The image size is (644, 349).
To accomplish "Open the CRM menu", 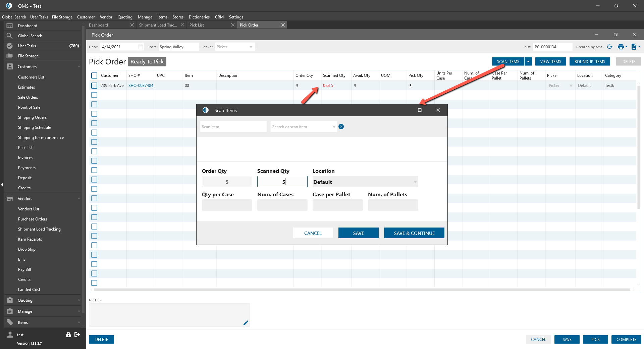I will [219, 17].
